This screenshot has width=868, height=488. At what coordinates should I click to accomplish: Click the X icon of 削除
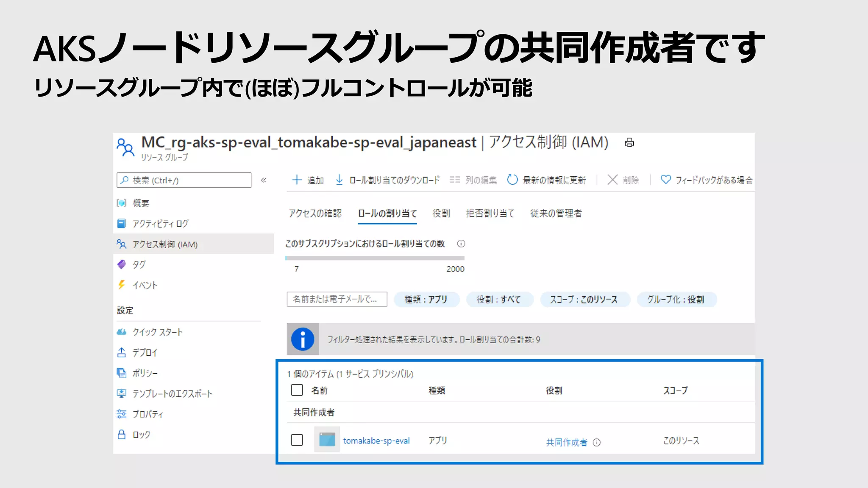(x=612, y=180)
